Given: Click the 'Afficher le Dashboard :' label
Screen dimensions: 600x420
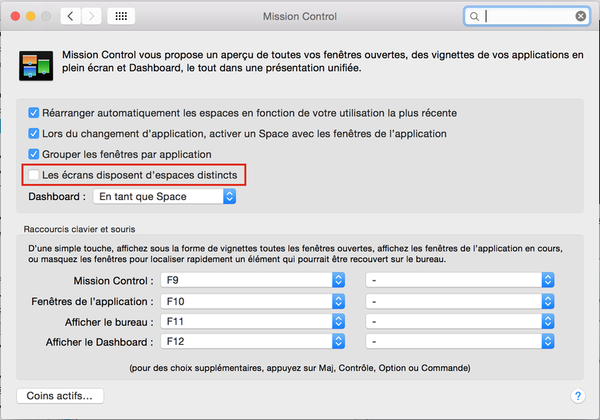Looking at the screenshot, I should tap(99, 342).
